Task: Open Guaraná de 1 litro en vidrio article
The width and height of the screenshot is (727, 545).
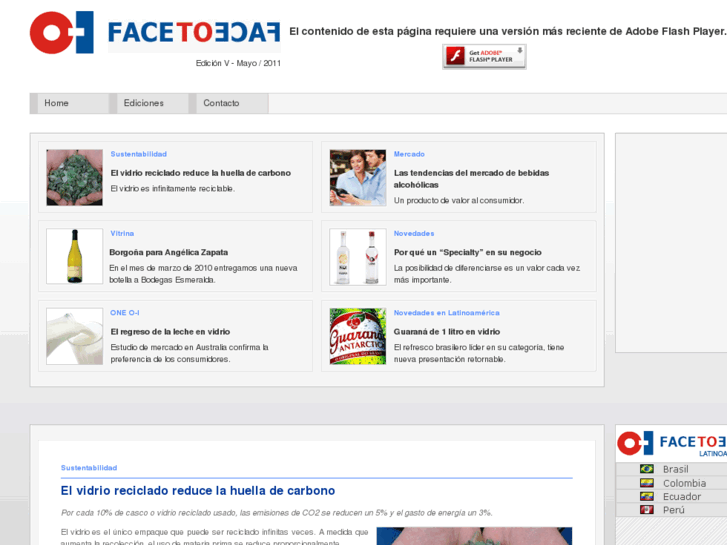Action: pyautogui.click(x=446, y=332)
